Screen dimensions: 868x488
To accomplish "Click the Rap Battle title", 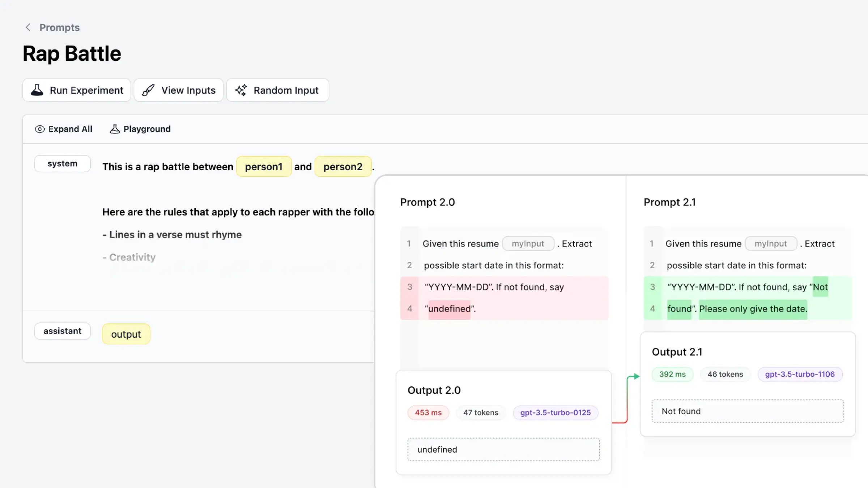I will click(72, 53).
